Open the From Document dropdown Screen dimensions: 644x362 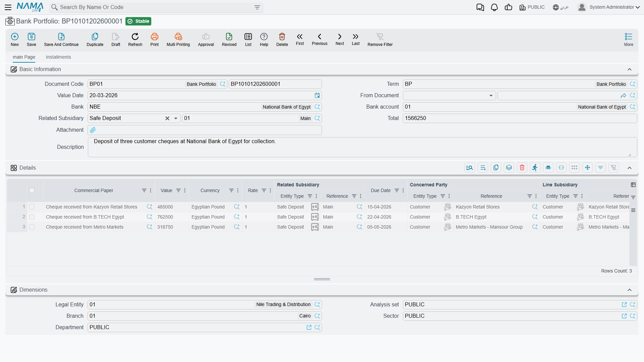tap(491, 96)
